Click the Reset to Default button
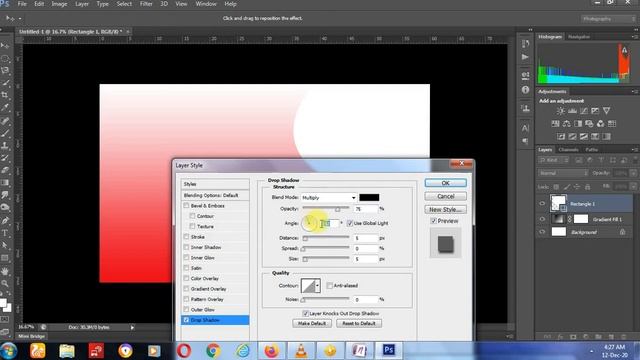Image resolution: width=640 pixels, height=360 pixels. click(359, 323)
